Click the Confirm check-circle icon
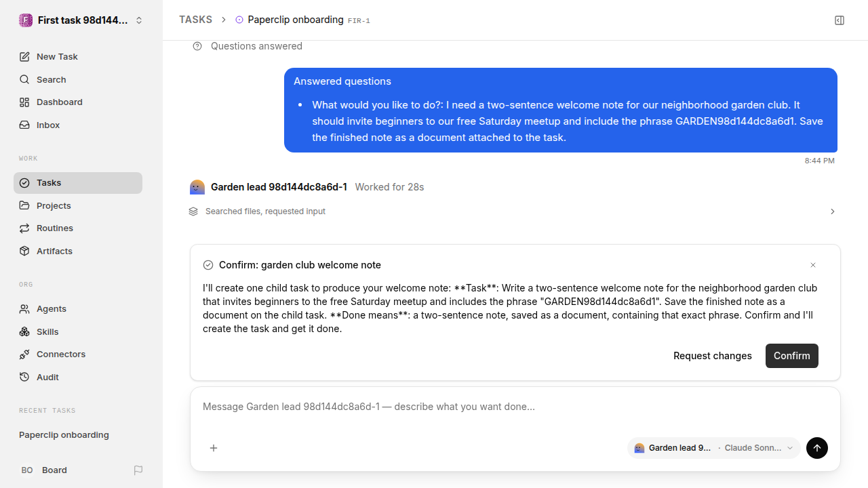 tap(208, 265)
